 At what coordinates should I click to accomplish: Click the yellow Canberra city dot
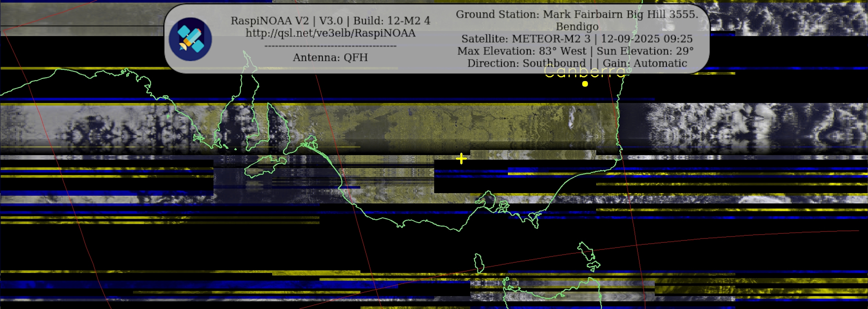click(585, 84)
